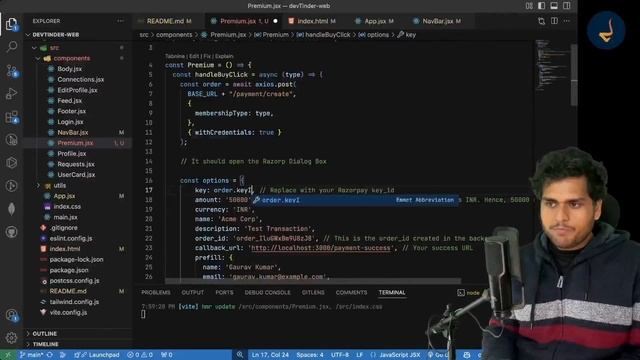Open Source Control view in activity bar
The height and width of the screenshot is (360, 640).
coord(11,71)
